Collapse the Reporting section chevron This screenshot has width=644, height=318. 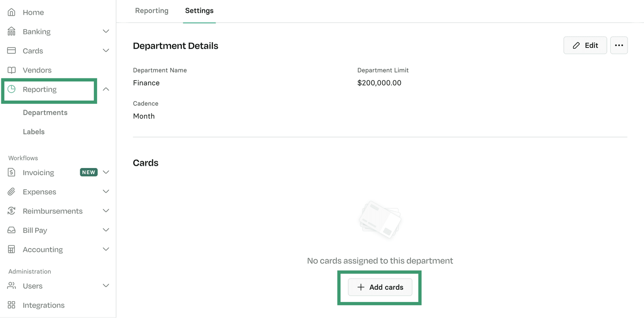[x=106, y=89]
